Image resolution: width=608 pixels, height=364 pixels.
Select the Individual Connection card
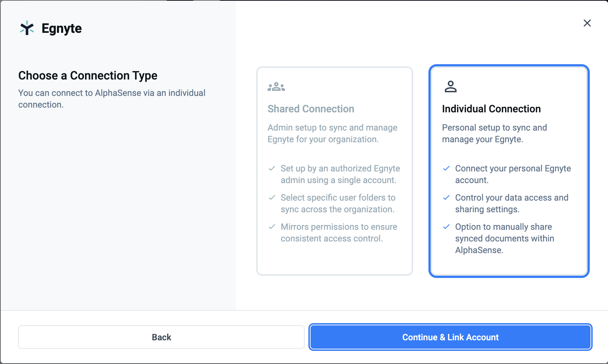[509, 171]
